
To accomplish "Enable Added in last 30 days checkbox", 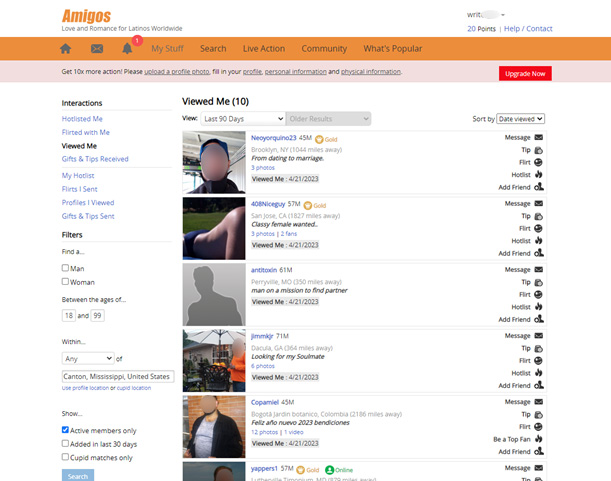I will (65, 444).
